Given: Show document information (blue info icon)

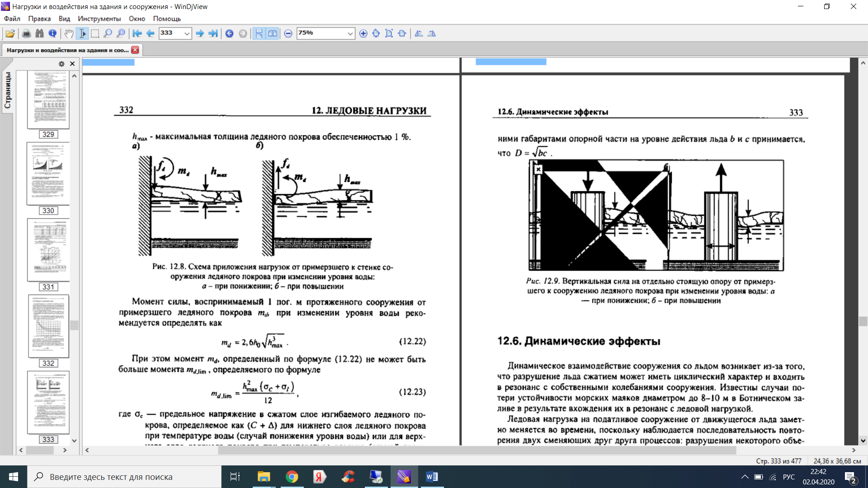Looking at the screenshot, I should (x=52, y=33).
